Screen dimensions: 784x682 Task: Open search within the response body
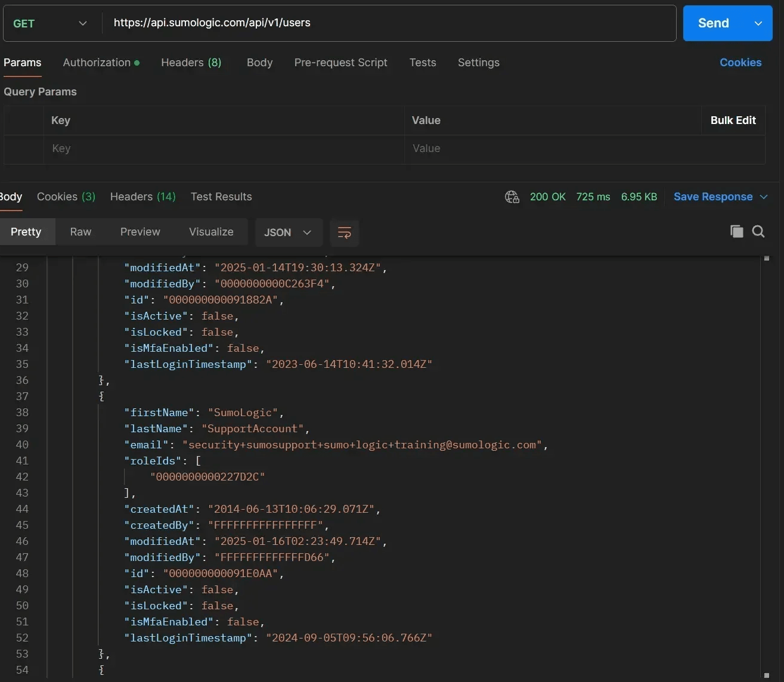point(758,231)
